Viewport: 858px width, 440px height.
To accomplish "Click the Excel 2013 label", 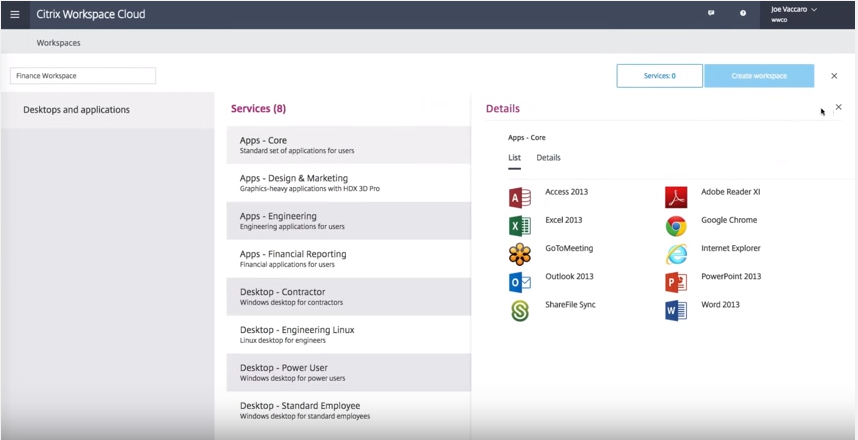I will pyautogui.click(x=564, y=220).
